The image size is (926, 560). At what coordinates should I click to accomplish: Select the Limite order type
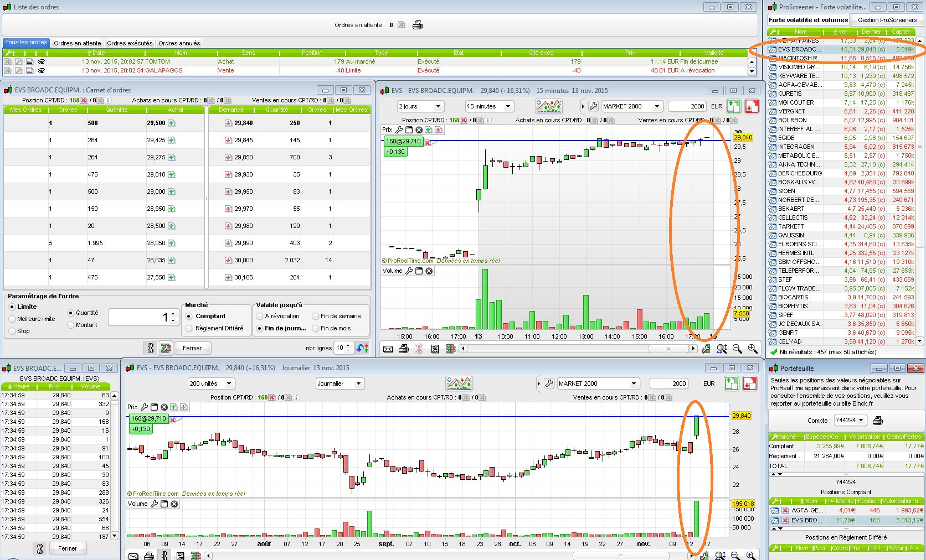pyautogui.click(x=12, y=307)
